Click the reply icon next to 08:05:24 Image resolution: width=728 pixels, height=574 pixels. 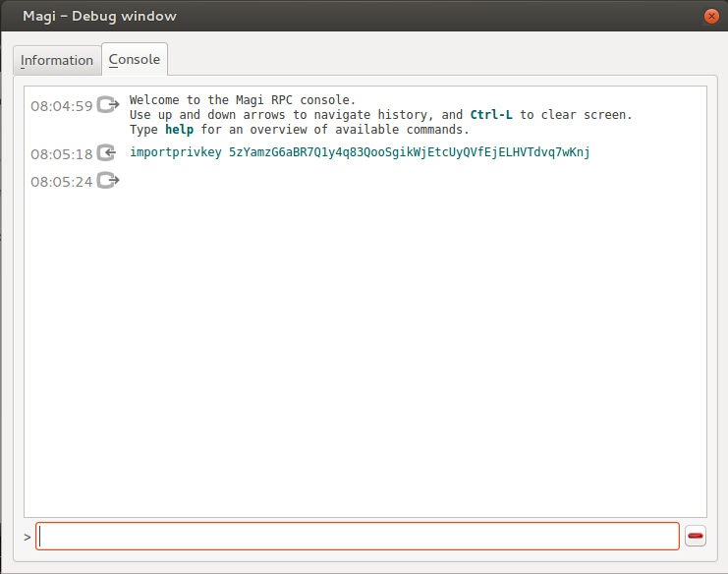[108, 180]
